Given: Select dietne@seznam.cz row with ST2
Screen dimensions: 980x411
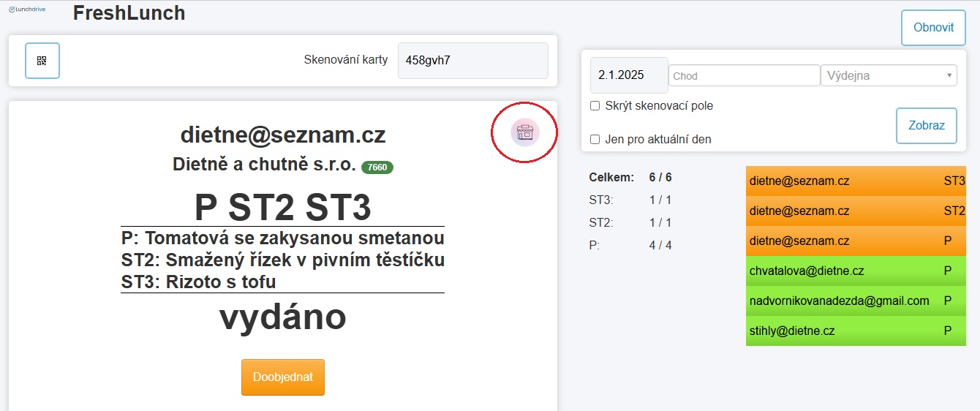Looking at the screenshot, I should [x=856, y=211].
